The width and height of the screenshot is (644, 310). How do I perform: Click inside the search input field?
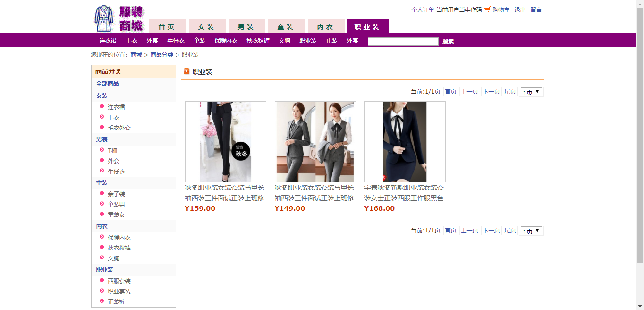[x=403, y=42]
